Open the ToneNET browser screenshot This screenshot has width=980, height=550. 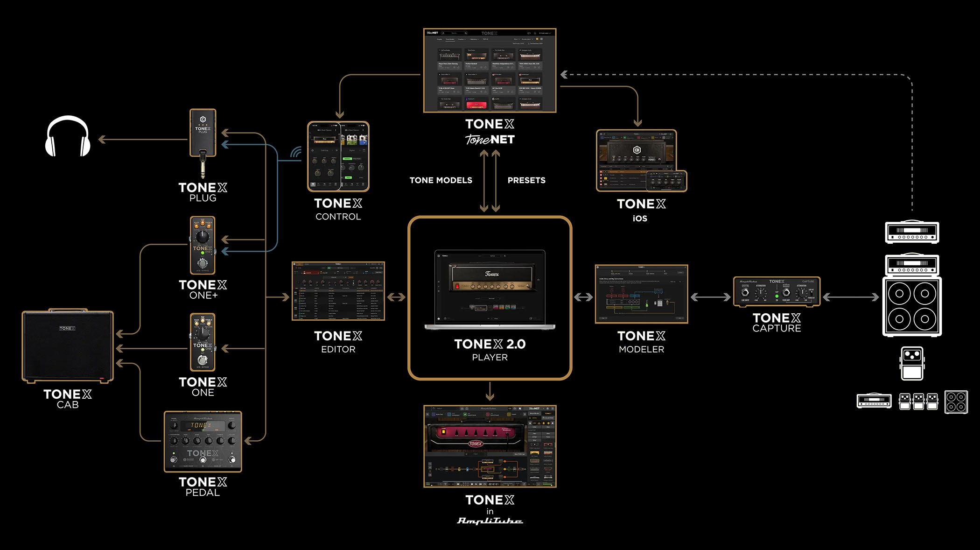(490, 71)
